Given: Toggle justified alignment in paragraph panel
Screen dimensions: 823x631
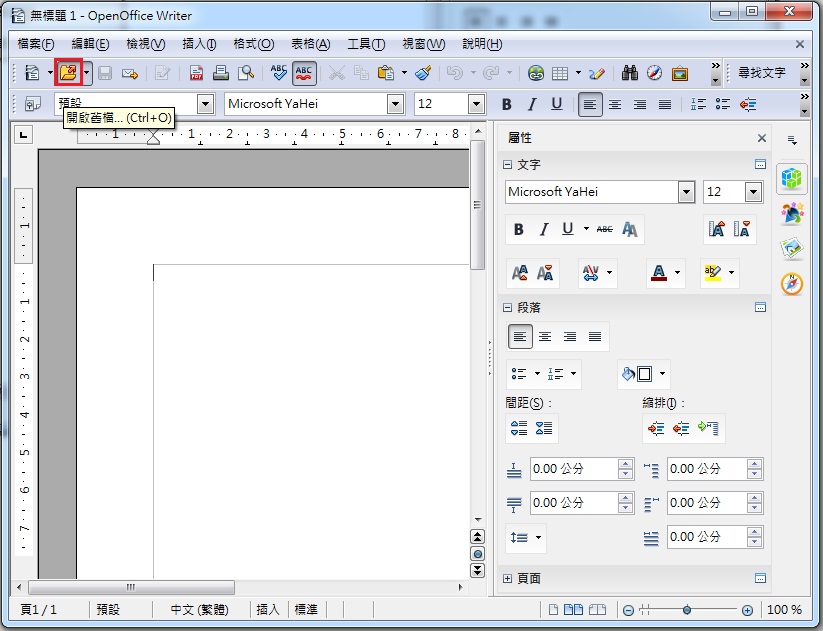Looking at the screenshot, I should pyautogui.click(x=595, y=337).
